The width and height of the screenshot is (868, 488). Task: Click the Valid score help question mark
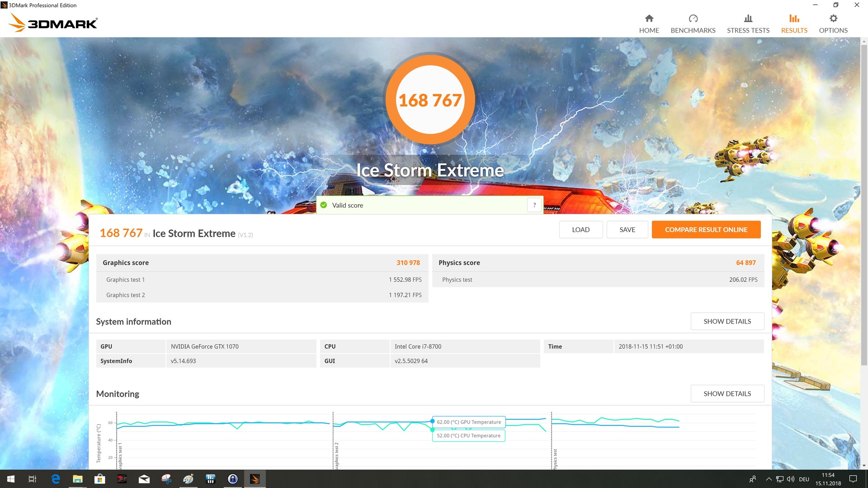(534, 205)
